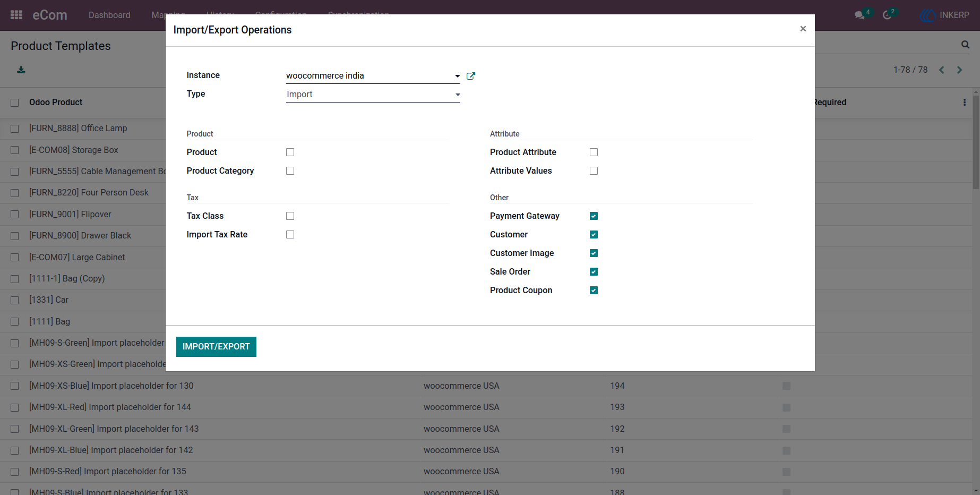Go to the next page arrow
The height and width of the screenshot is (495, 980).
[x=959, y=70]
